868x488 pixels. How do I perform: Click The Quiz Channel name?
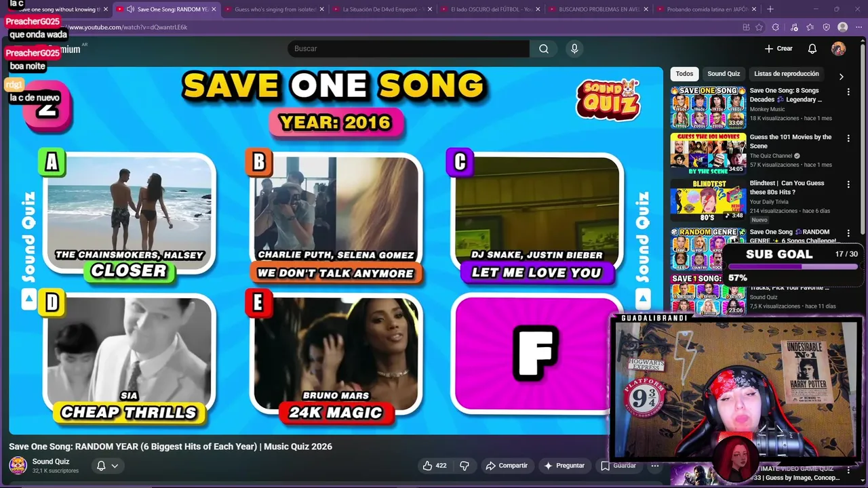771,156
